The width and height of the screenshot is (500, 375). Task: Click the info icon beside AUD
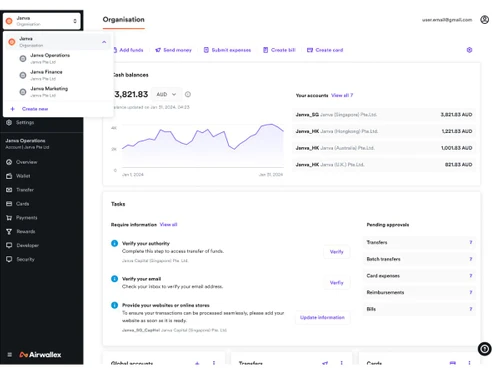click(x=188, y=94)
